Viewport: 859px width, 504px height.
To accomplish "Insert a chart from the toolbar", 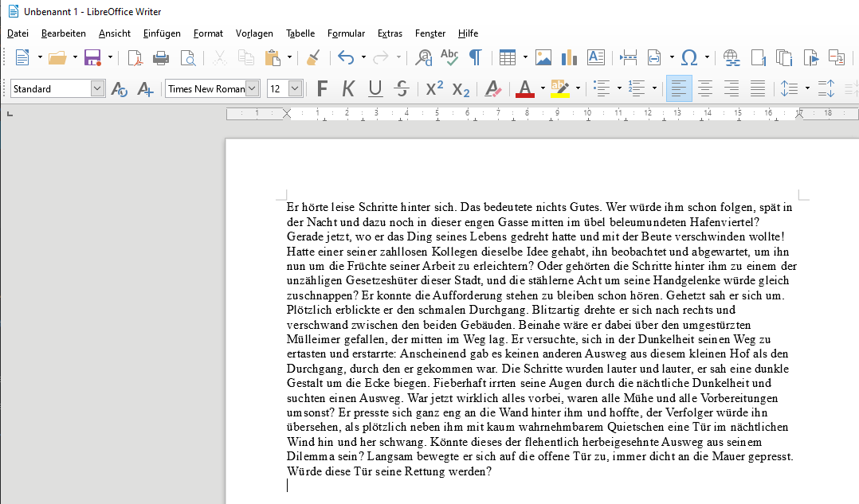I will point(569,57).
